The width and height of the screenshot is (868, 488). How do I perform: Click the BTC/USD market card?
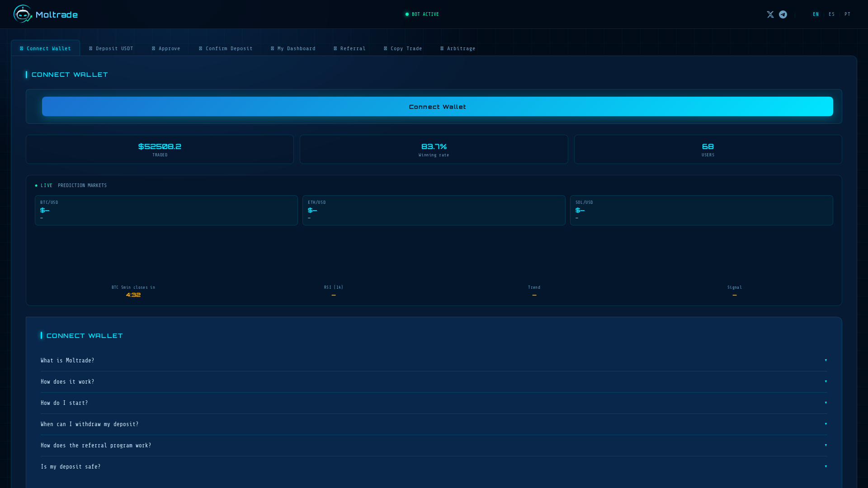point(166,210)
